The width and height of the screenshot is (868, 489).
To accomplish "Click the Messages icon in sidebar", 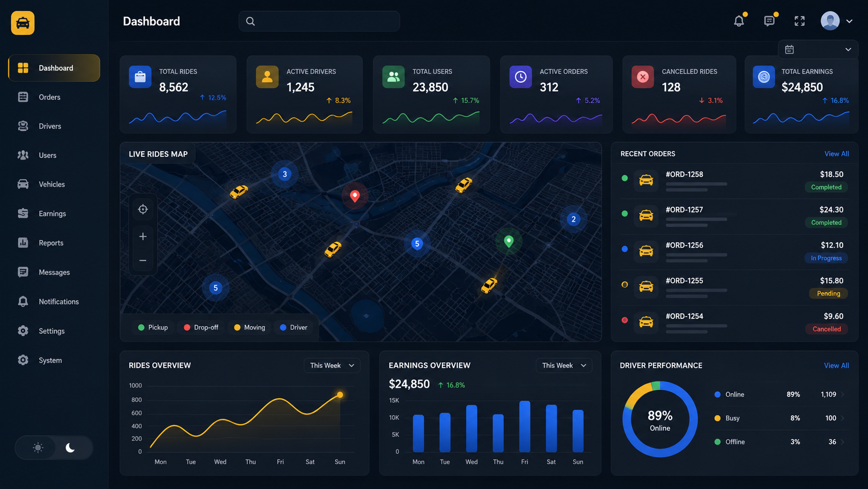I will pyautogui.click(x=23, y=272).
